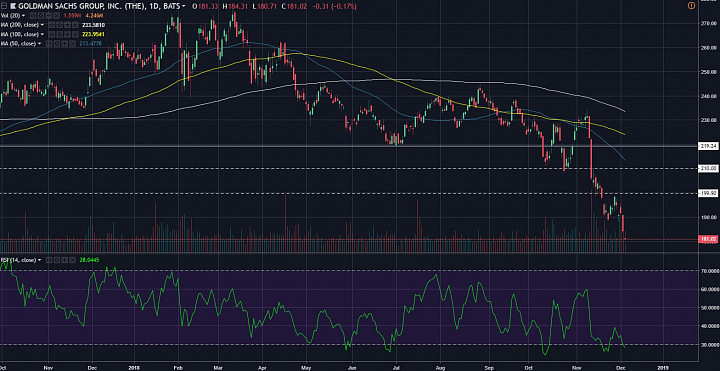Open format settings for RSI (14, close)

pyautogui.click(x=57, y=260)
